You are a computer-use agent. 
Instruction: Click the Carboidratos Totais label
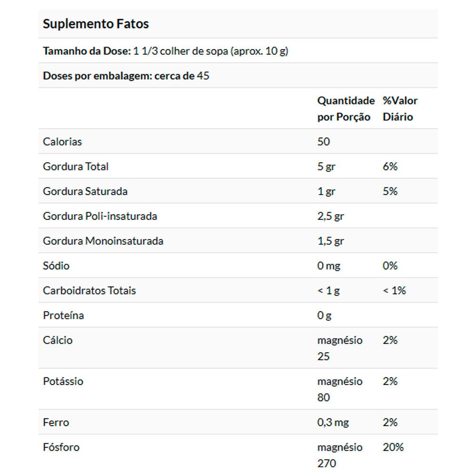[89, 290]
